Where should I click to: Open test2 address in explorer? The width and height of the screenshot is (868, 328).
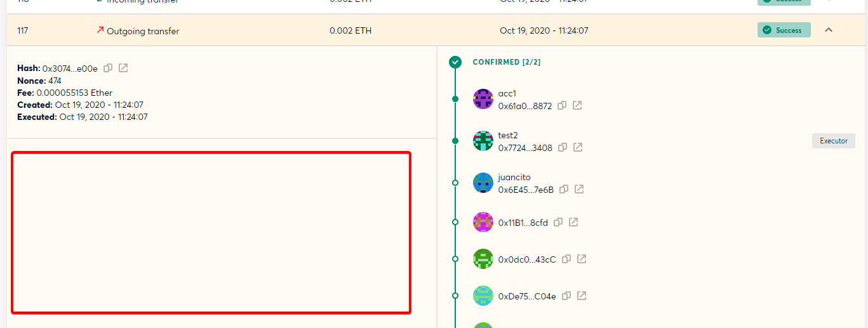[x=578, y=147]
